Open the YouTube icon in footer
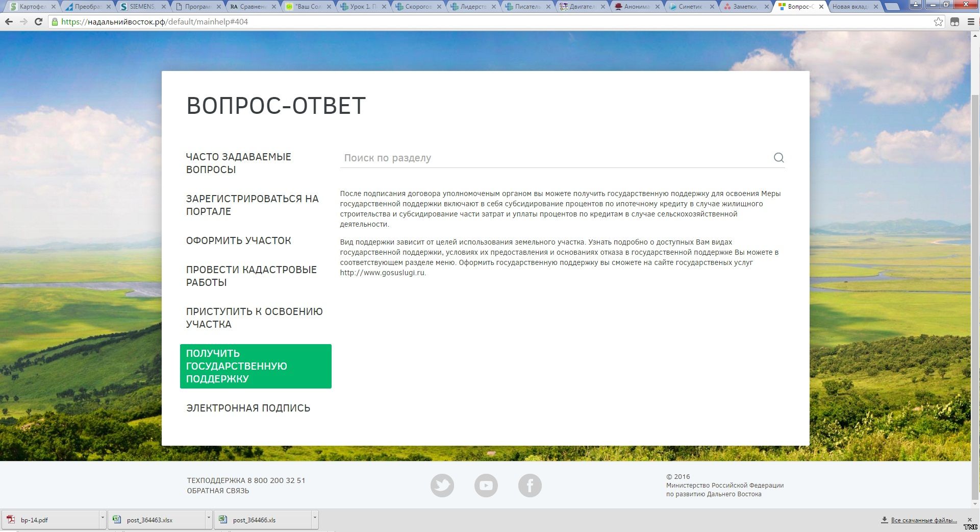 tap(486, 485)
